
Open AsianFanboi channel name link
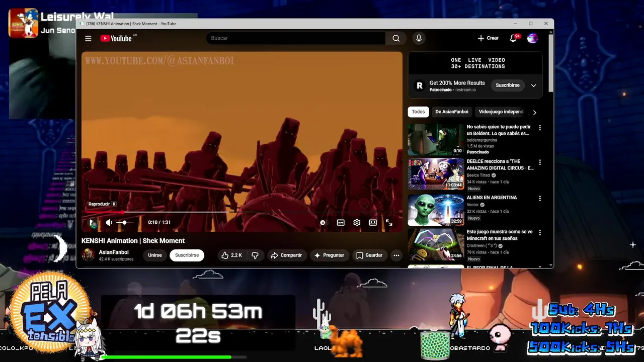(114, 252)
